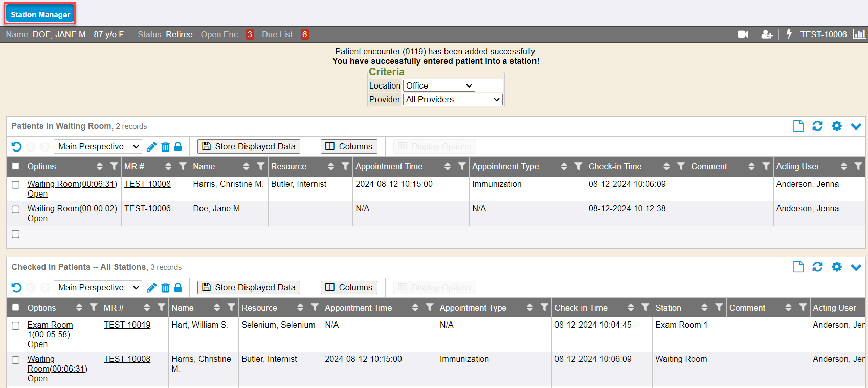This screenshot has width=868, height=388.
Task: Click trash icon in Checked In Patients toolbar
Action: (165, 288)
